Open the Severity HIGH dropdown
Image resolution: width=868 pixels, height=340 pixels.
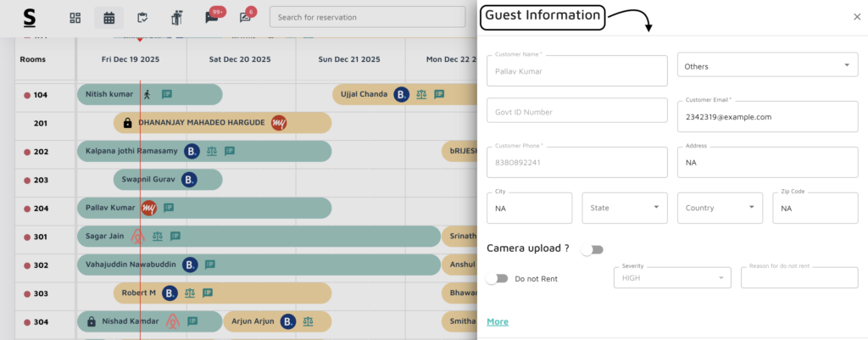[671, 277]
